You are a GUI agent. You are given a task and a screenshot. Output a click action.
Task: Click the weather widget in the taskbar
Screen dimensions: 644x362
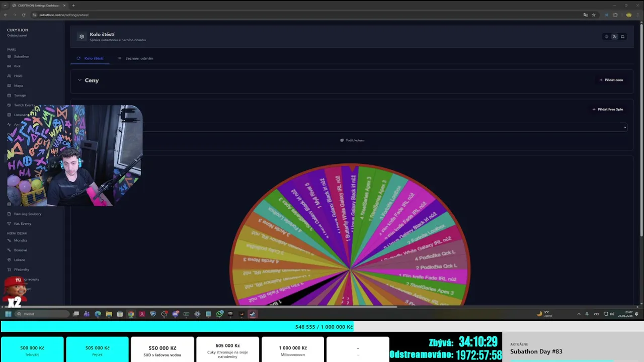pos(543,314)
